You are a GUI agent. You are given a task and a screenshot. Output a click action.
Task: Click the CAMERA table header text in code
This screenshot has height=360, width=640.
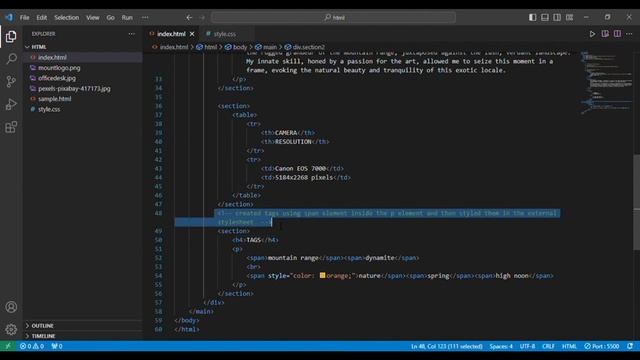(286, 133)
